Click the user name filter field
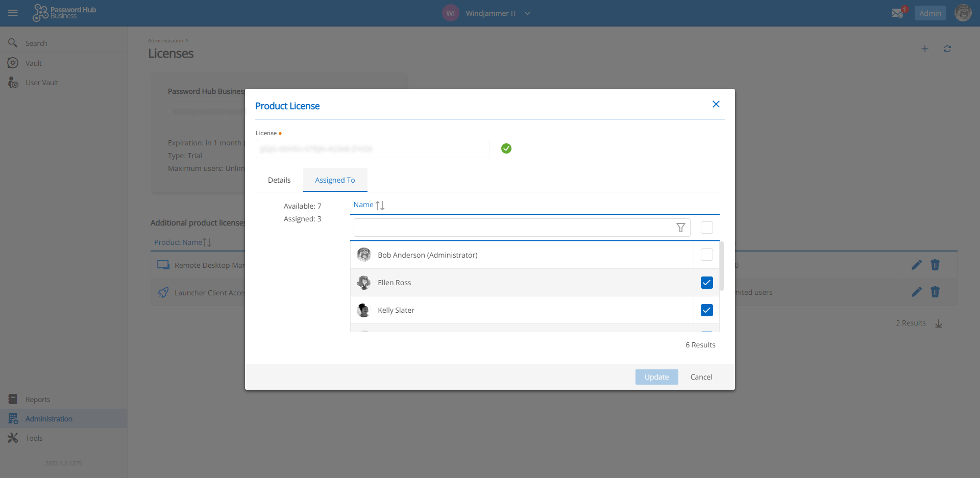Viewport: 980px width, 478px height. [x=513, y=228]
